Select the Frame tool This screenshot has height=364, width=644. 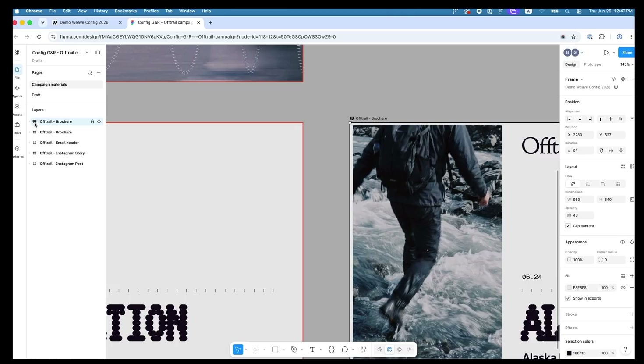[257, 350]
